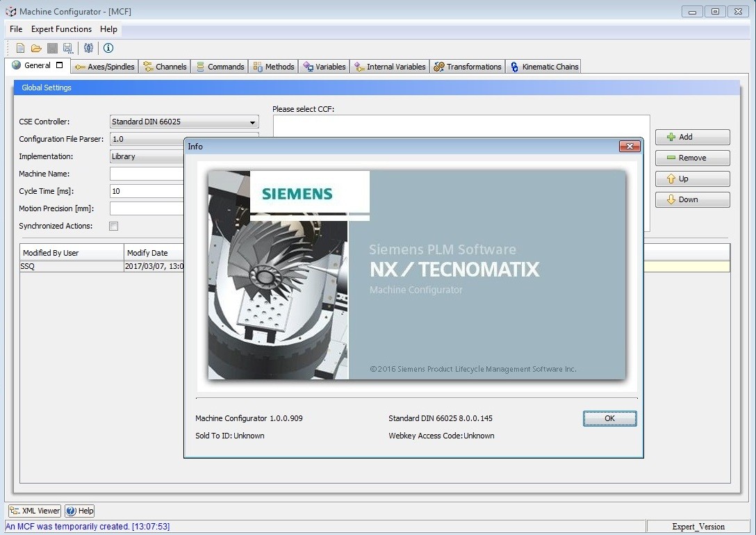The height and width of the screenshot is (535, 756).
Task: Open the XML Viewer button
Action: 35,511
